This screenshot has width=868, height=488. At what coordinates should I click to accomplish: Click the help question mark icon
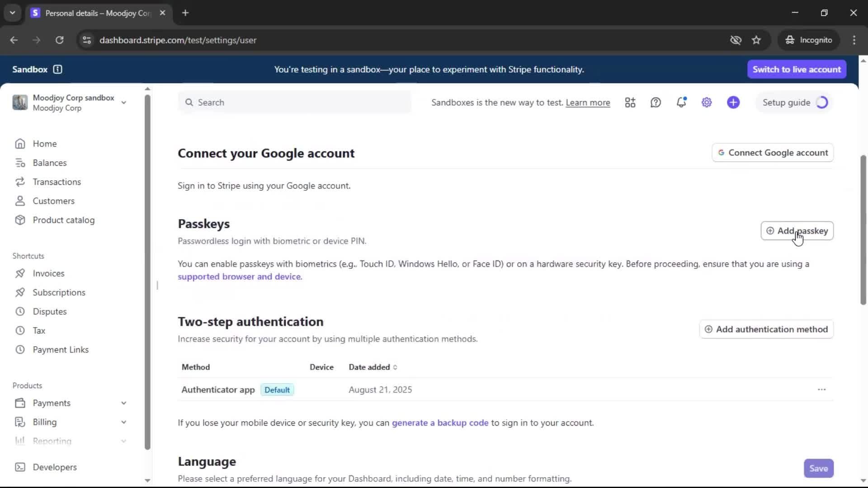(x=656, y=103)
